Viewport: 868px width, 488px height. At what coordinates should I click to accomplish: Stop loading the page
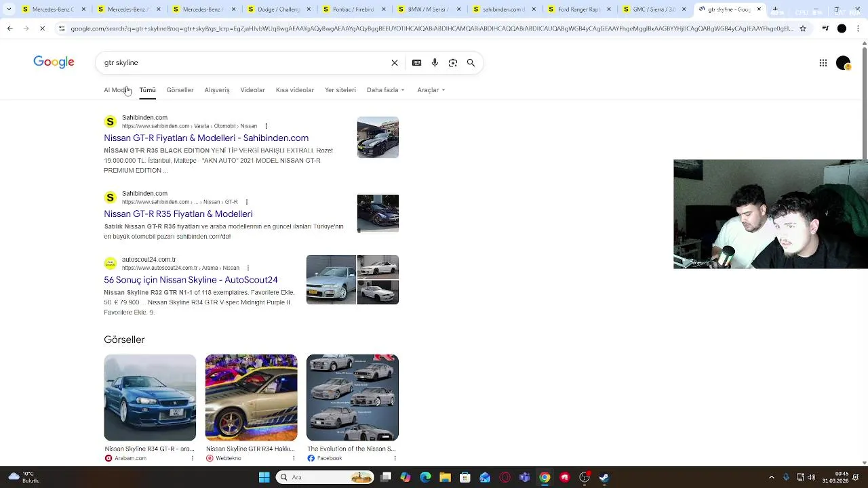(42, 28)
